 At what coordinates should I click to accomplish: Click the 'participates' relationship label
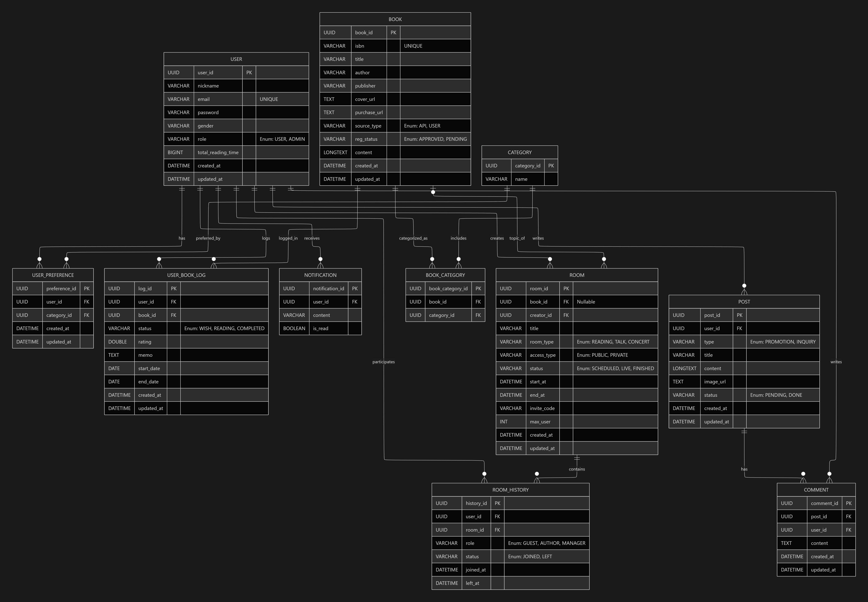click(383, 362)
